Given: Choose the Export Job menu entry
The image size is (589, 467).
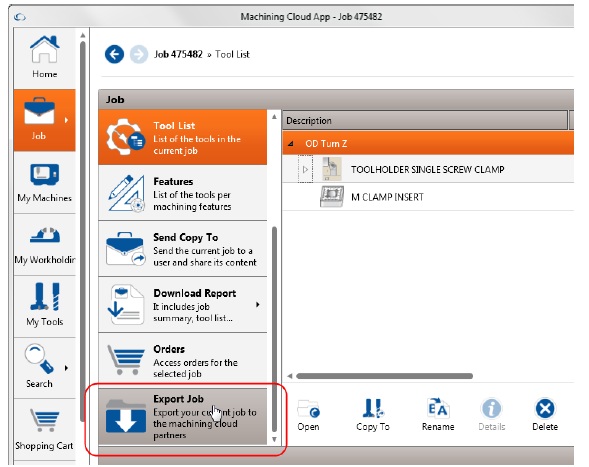Looking at the screenshot, I should click(183, 417).
